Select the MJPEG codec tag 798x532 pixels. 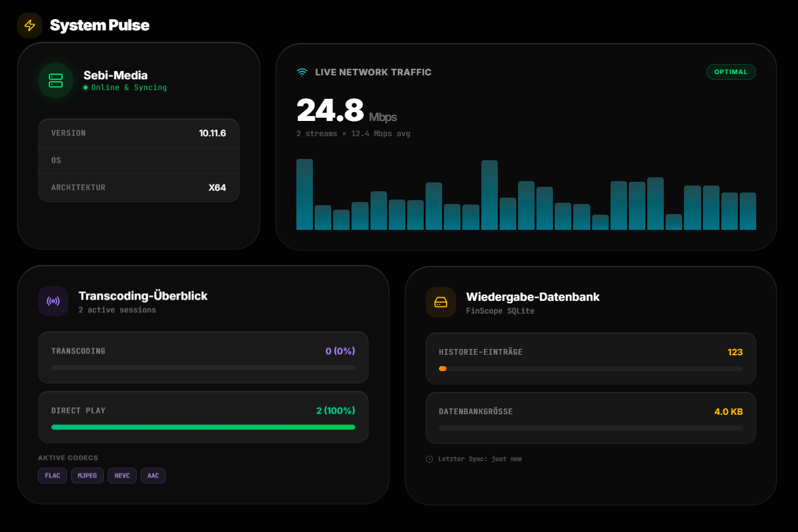pos(87,476)
